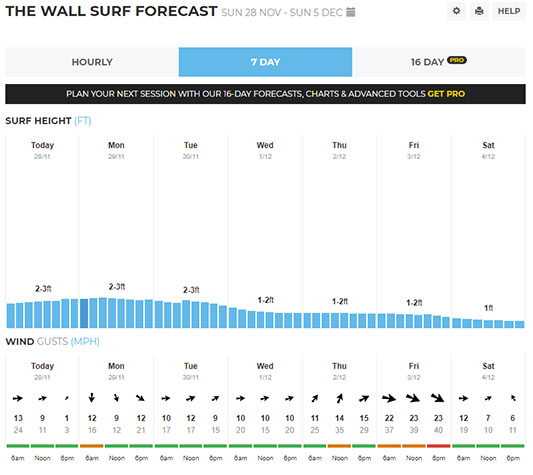Click Wednesday Noon wind arrow
The height and width of the screenshot is (475, 533).
[x=265, y=398]
